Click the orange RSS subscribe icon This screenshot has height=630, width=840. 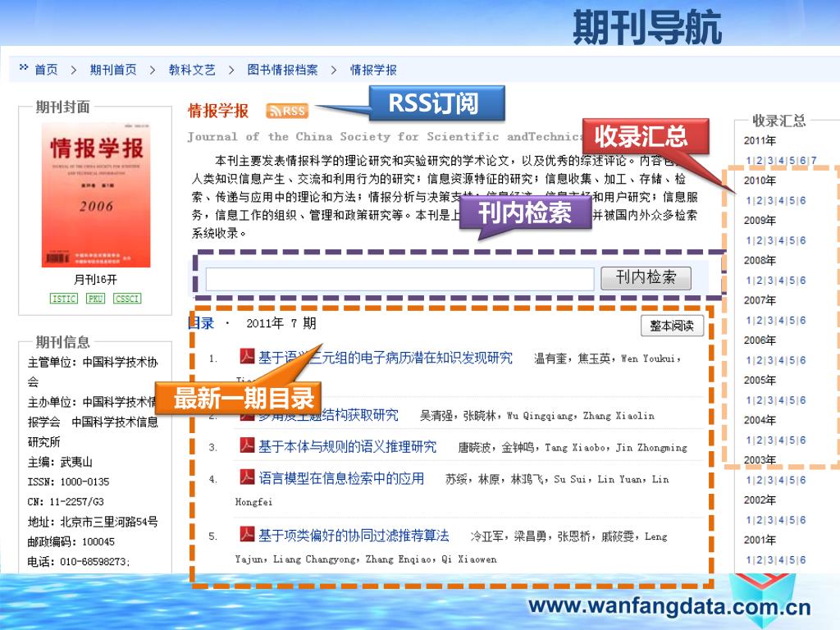tap(287, 111)
